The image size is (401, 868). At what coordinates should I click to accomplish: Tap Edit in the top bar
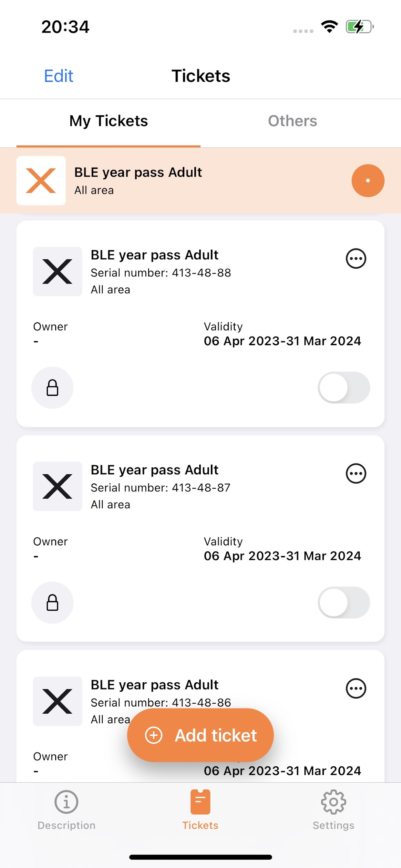(59, 76)
